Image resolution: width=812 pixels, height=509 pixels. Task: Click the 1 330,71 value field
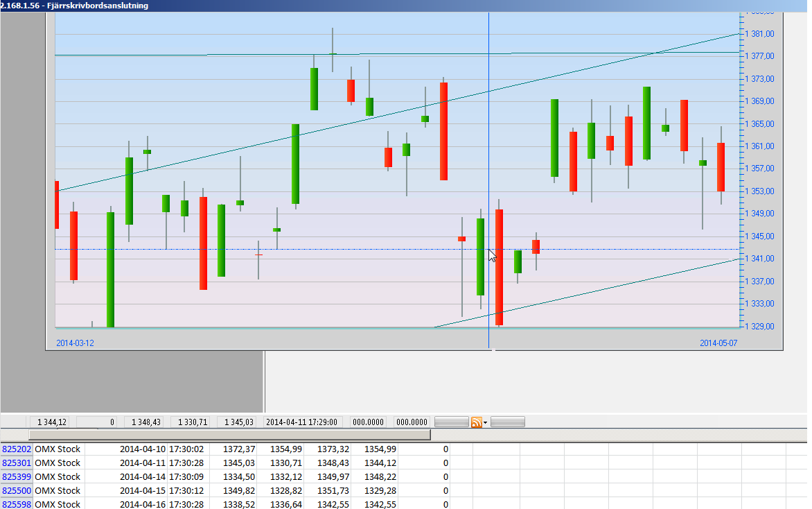pos(191,422)
